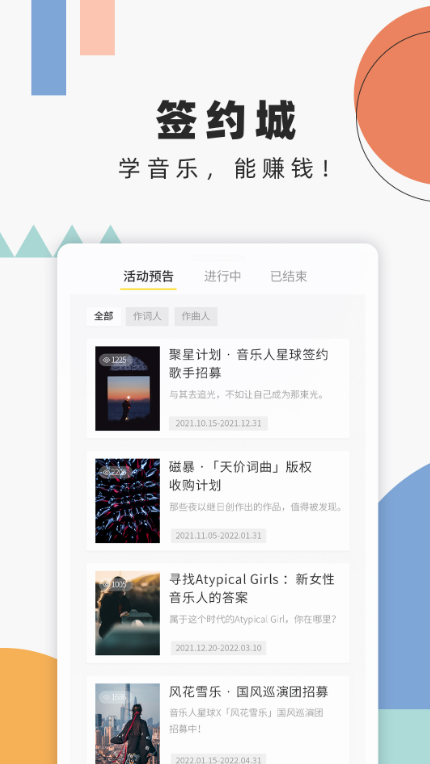
Task: Tap date tag 2021.10.15-2021.12.31
Action: [218, 423]
